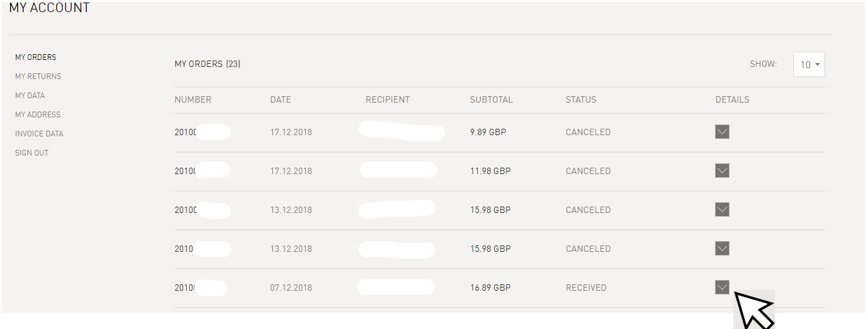868x329 pixels.
Task: Expand details for 11.98 GBP order
Action: tap(722, 171)
